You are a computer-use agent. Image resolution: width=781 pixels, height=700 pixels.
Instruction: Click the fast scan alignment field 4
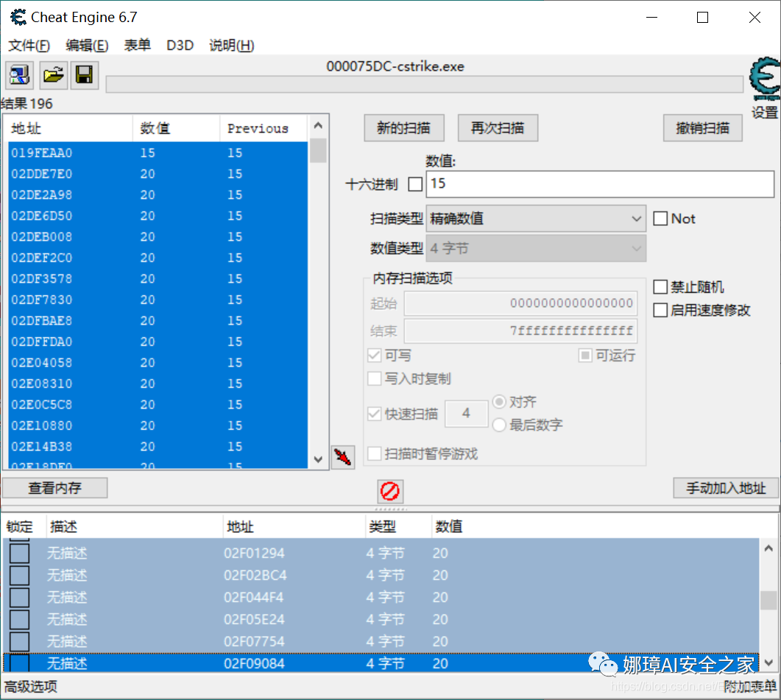coord(466,414)
